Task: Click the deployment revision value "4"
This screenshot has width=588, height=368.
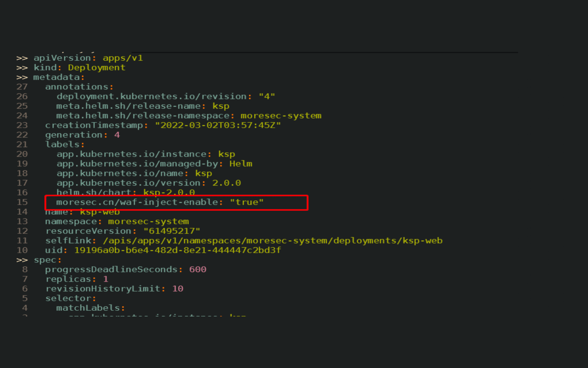Action: pyautogui.click(x=267, y=96)
